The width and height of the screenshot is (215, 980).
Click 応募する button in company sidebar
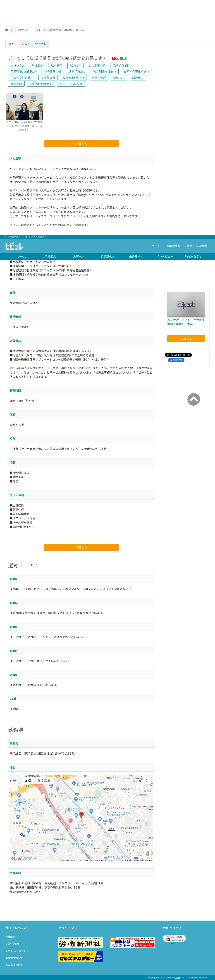[x=186, y=339]
